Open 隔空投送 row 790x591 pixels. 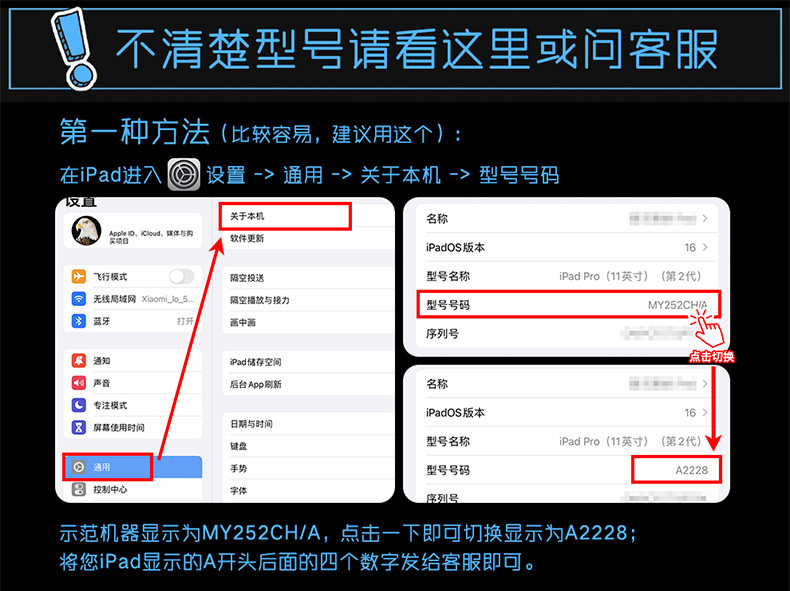pyautogui.click(x=308, y=278)
